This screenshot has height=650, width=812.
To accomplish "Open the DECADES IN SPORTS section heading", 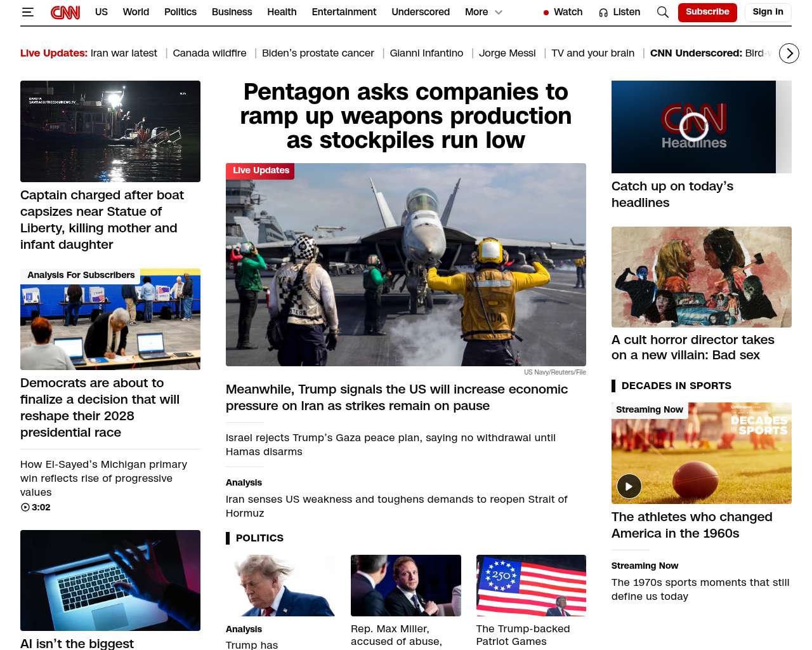I will pos(676,385).
